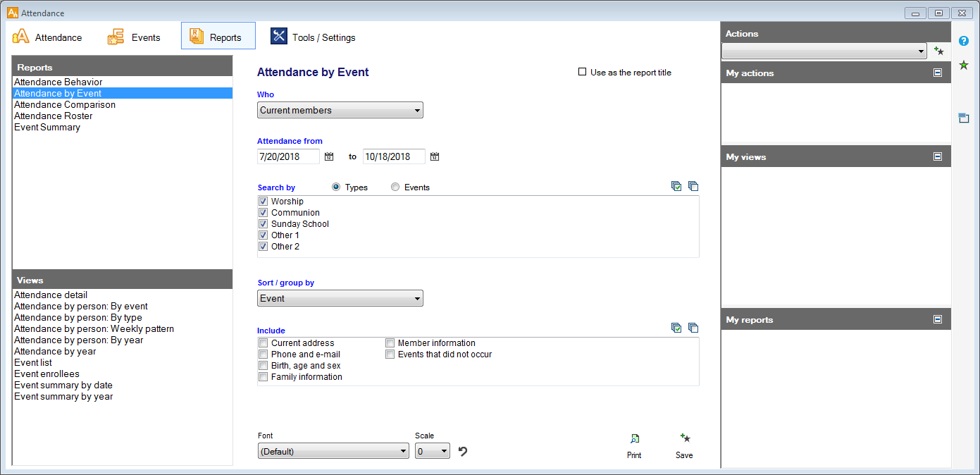Click the select-all icon above the Search by list
This screenshot has height=475, width=980.
coord(676,187)
